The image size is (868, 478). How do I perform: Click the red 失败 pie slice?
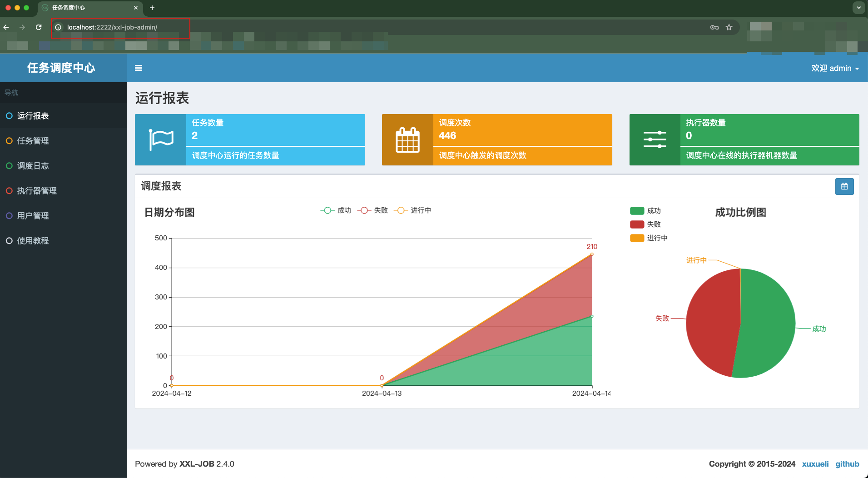[713, 323]
